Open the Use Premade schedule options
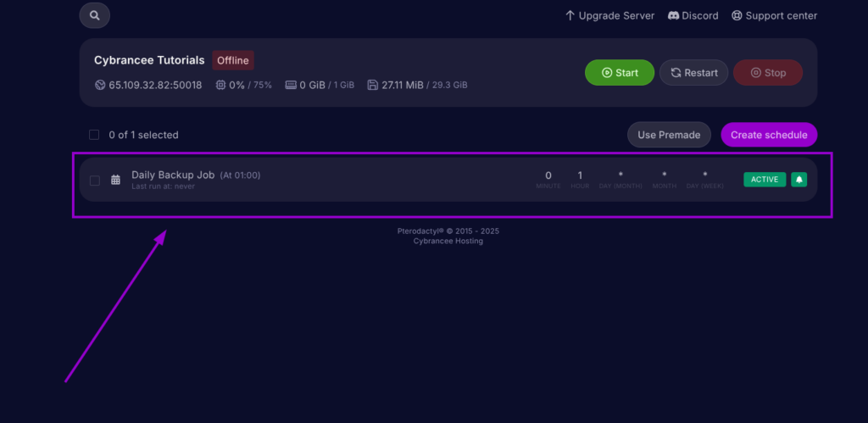Image resolution: width=868 pixels, height=423 pixels. [669, 135]
